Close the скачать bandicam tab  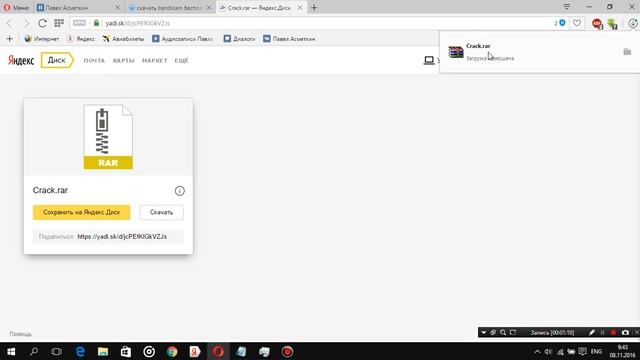coord(209,7)
